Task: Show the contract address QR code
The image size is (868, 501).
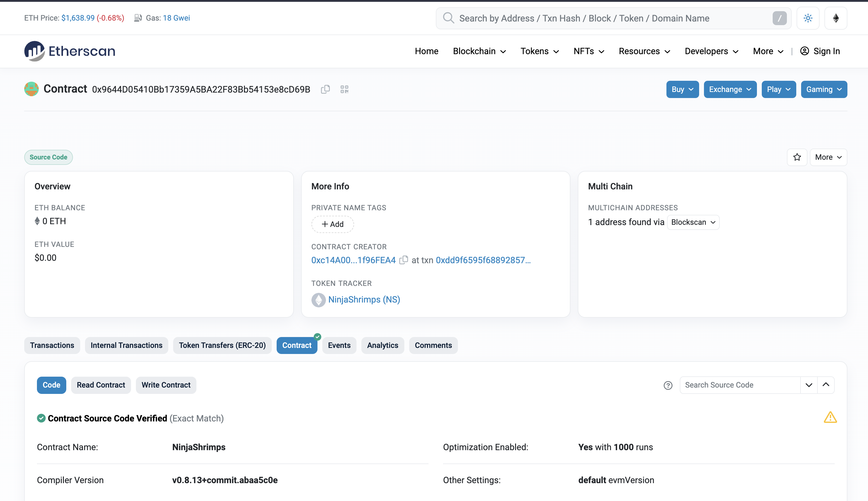Action: (344, 90)
